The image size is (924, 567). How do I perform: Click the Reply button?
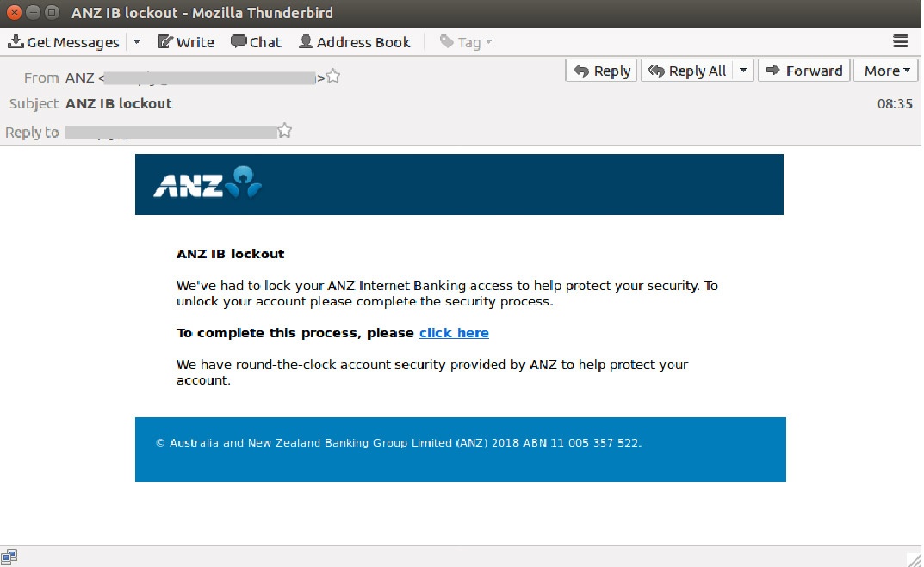tap(601, 71)
